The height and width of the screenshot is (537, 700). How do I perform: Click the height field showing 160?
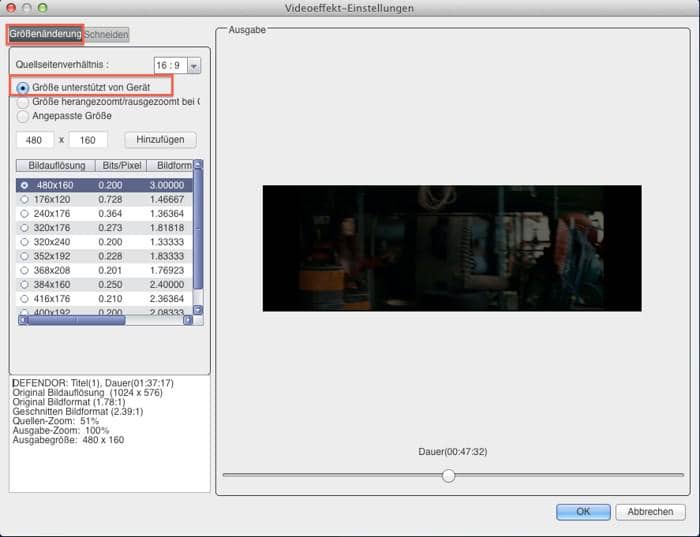tap(88, 140)
